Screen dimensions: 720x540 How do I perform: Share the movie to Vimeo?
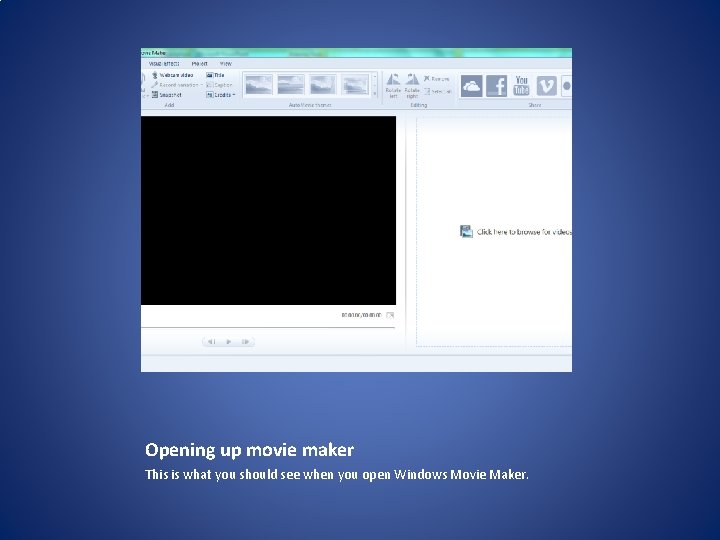coord(546,86)
